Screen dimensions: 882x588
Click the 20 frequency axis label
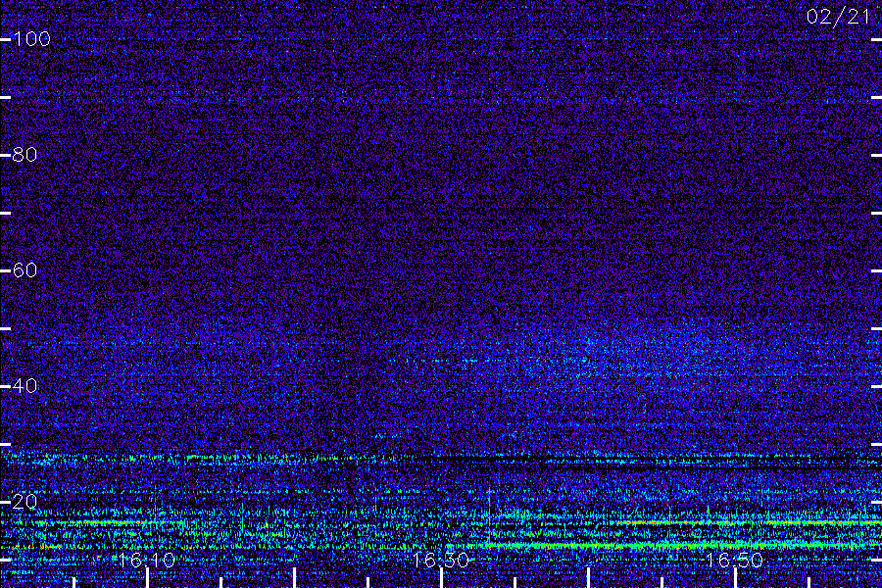click(24, 502)
